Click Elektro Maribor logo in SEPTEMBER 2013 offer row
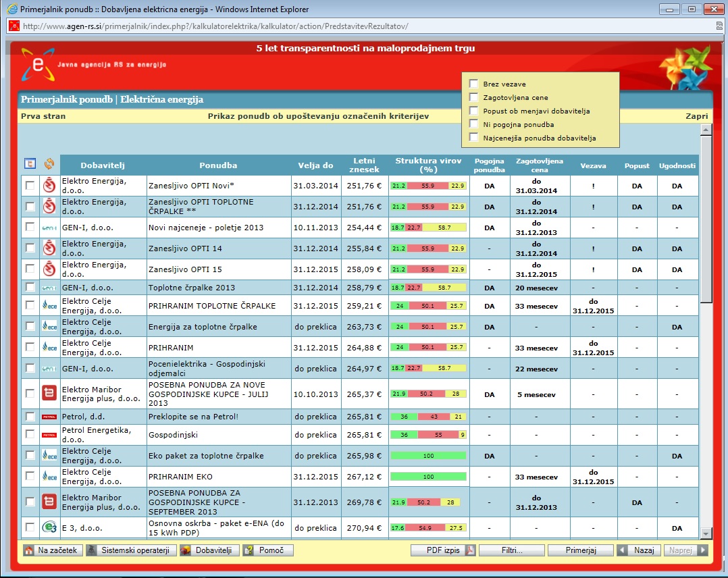The height and width of the screenshot is (578, 728). (50, 502)
